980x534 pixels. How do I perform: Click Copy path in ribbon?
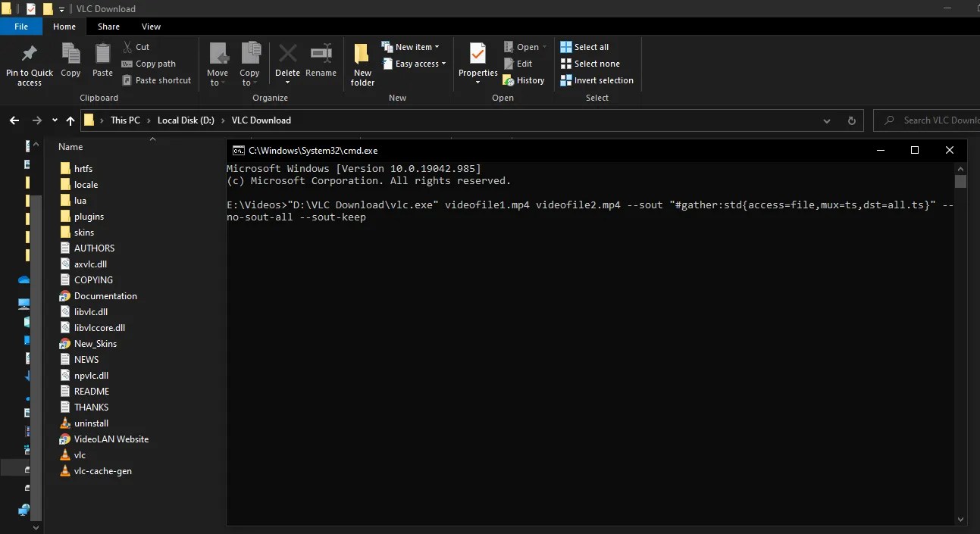pos(149,64)
